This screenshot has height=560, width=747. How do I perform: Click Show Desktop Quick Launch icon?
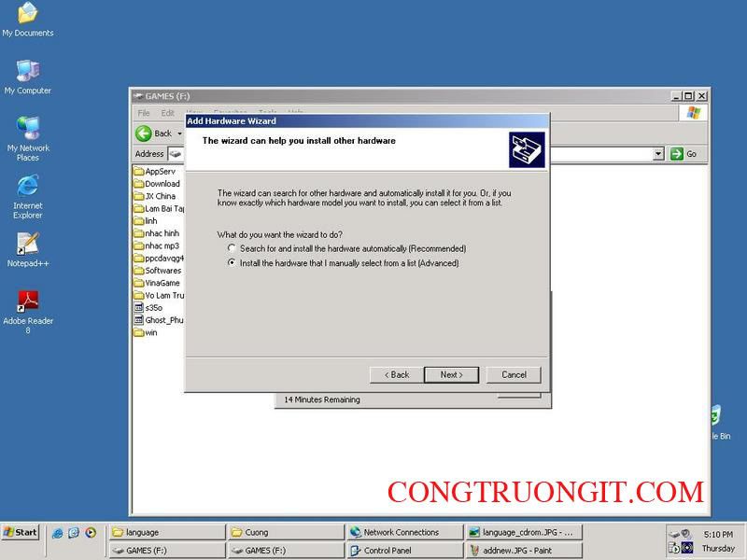click(74, 533)
